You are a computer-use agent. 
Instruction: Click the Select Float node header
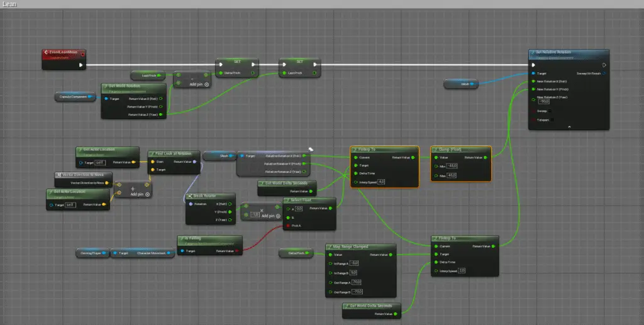(x=309, y=200)
